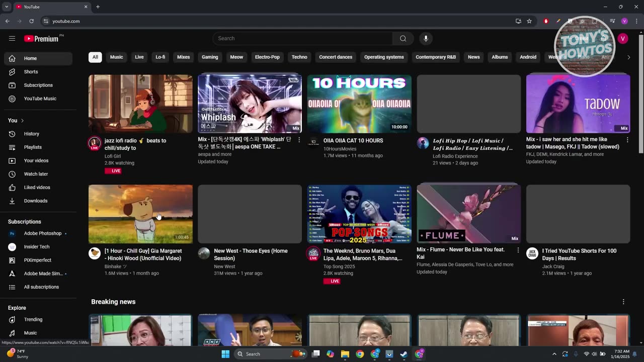Select the Contemporary R&B chip
This screenshot has width=644, height=362.
pyautogui.click(x=436, y=57)
